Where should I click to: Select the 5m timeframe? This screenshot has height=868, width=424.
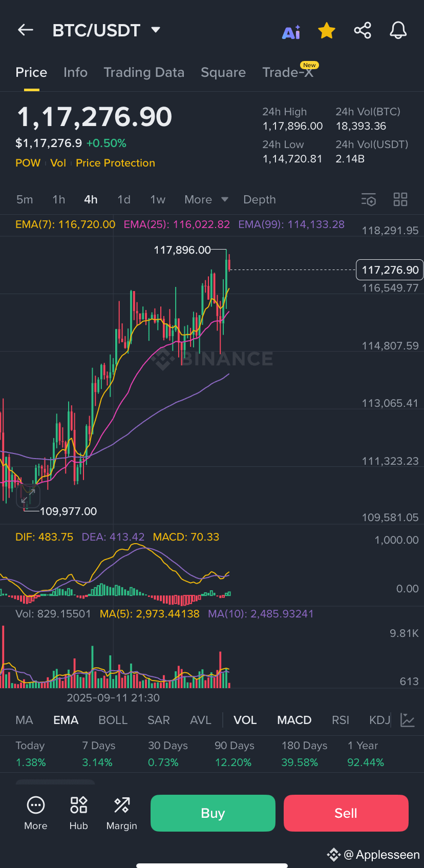25,199
